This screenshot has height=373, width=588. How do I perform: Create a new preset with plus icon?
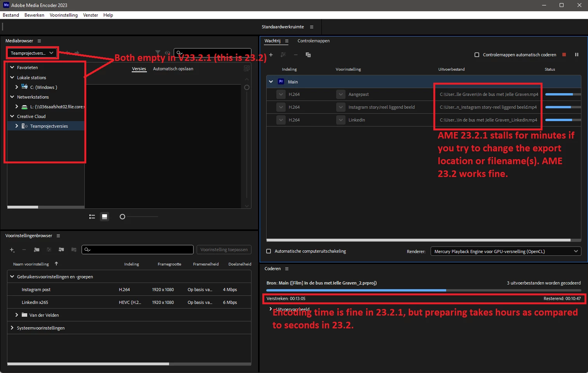tap(12, 250)
